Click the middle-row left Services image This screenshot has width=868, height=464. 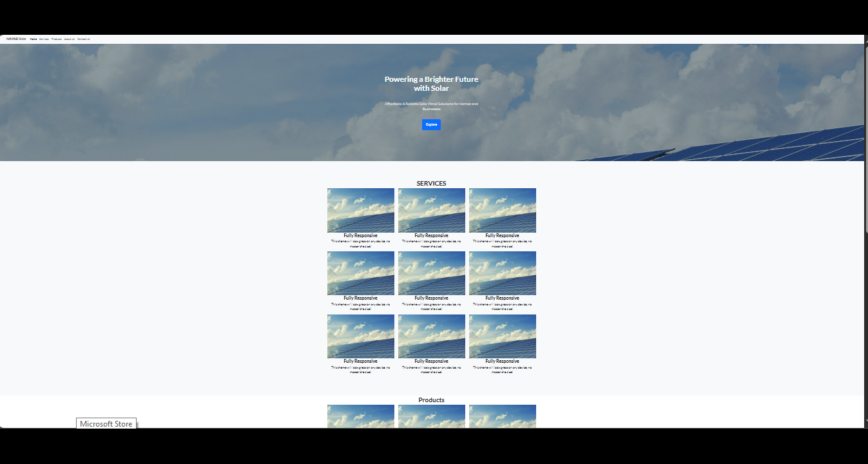(x=361, y=273)
